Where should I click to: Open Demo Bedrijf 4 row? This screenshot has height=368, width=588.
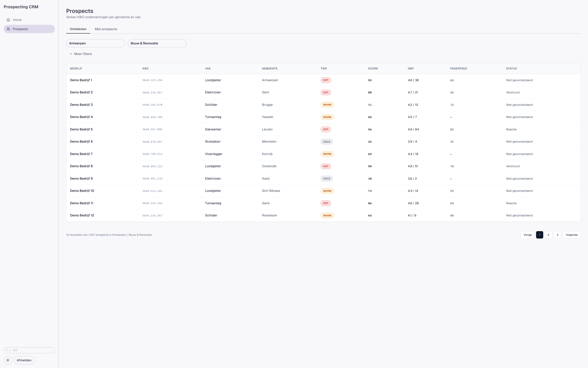click(323, 117)
